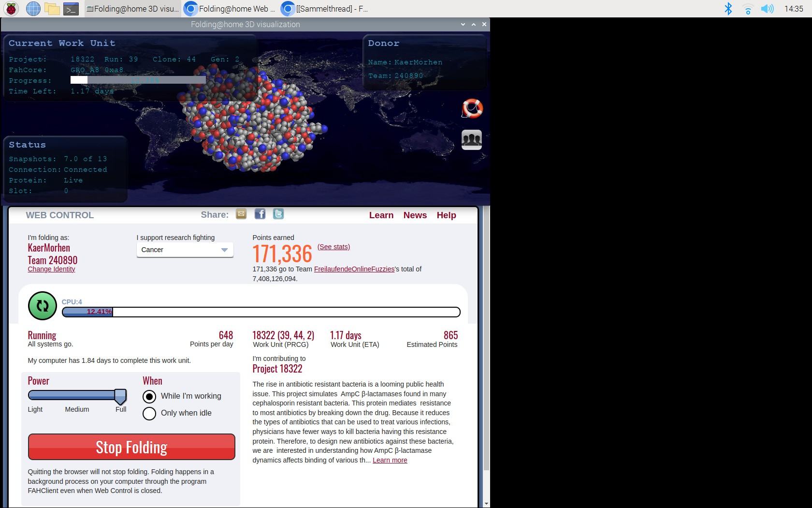Click the KaerMorhen name in Web Control

(x=49, y=248)
